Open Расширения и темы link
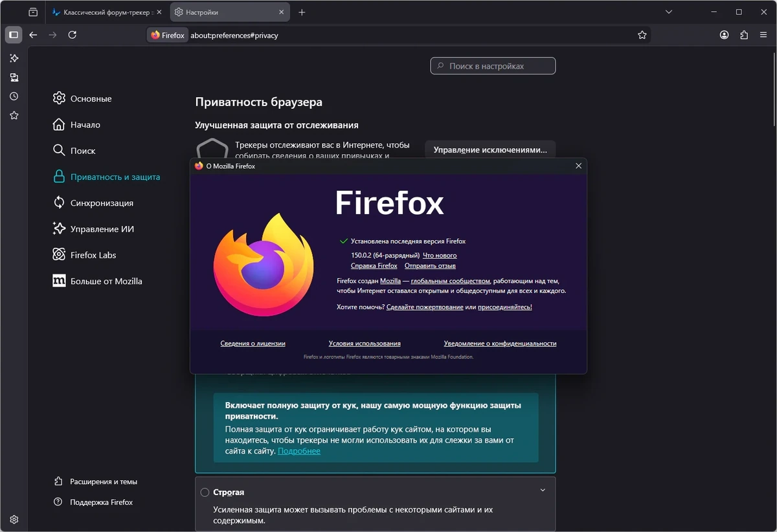 coord(95,482)
